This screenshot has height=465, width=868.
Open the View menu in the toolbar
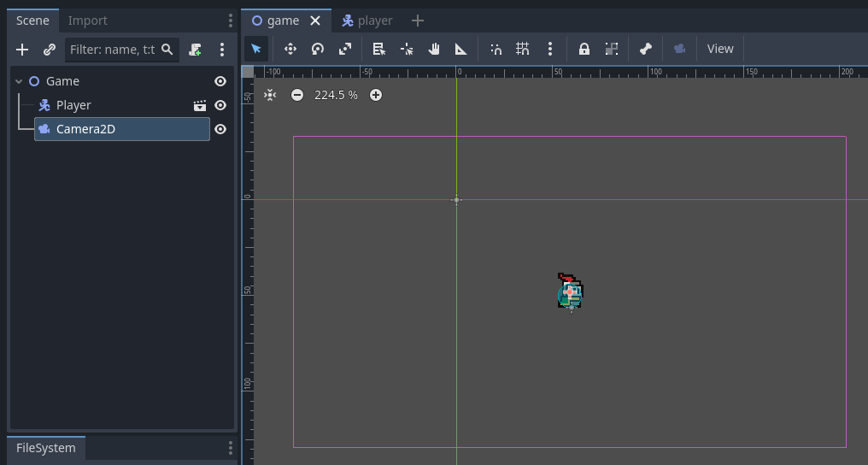[719, 49]
